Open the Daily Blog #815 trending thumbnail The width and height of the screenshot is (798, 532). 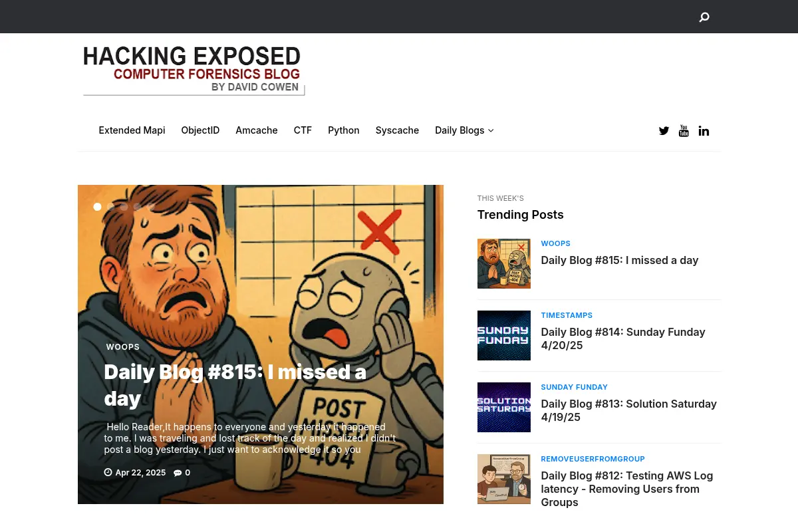[504, 263]
